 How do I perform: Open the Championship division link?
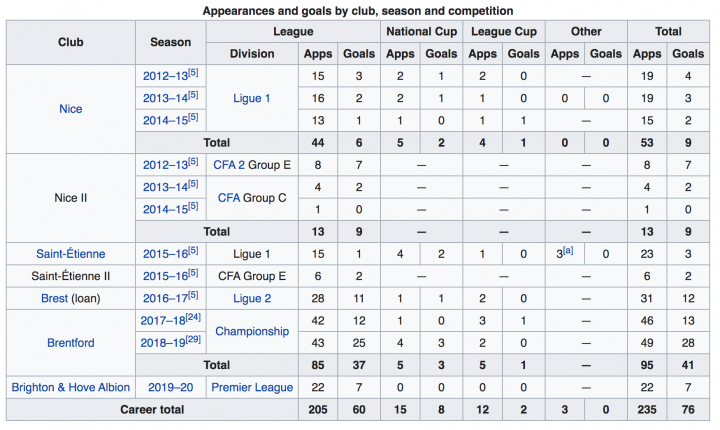tap(252, 331)
